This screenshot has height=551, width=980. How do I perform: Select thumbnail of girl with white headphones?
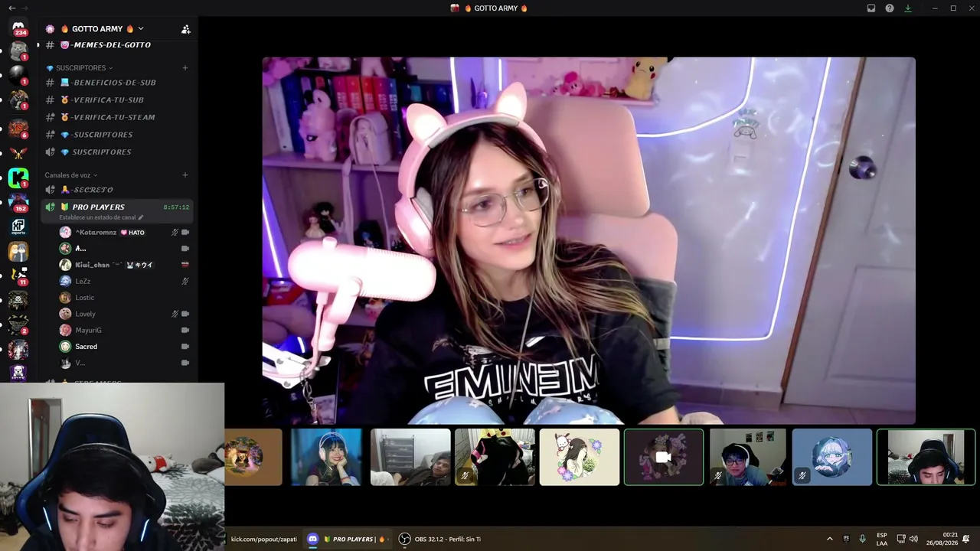326,457
